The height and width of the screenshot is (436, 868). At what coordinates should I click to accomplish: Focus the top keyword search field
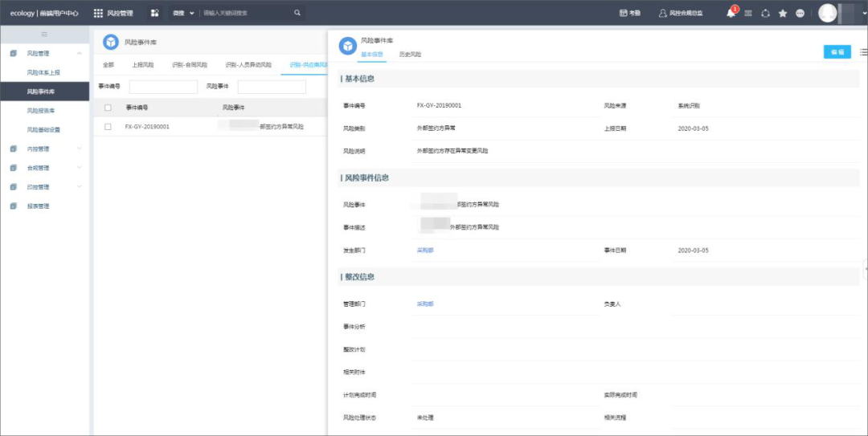246,13
